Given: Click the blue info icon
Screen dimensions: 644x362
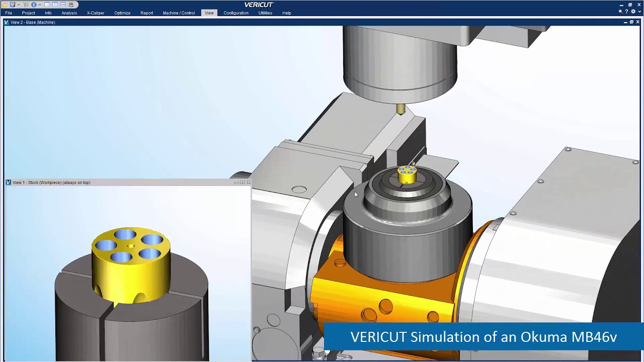Looking at the screenshot, I should coord(34,5).
